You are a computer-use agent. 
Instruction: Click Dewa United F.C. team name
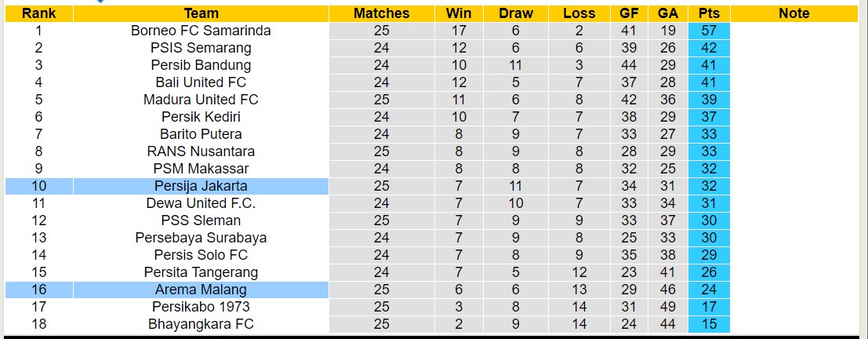pyautogui.click(x=201, y=203)
